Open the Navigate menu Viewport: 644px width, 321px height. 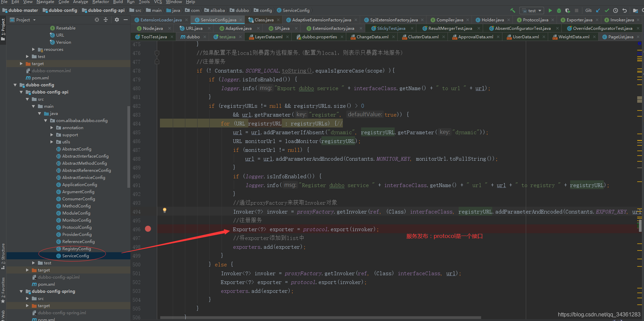(x=45, y=2)
